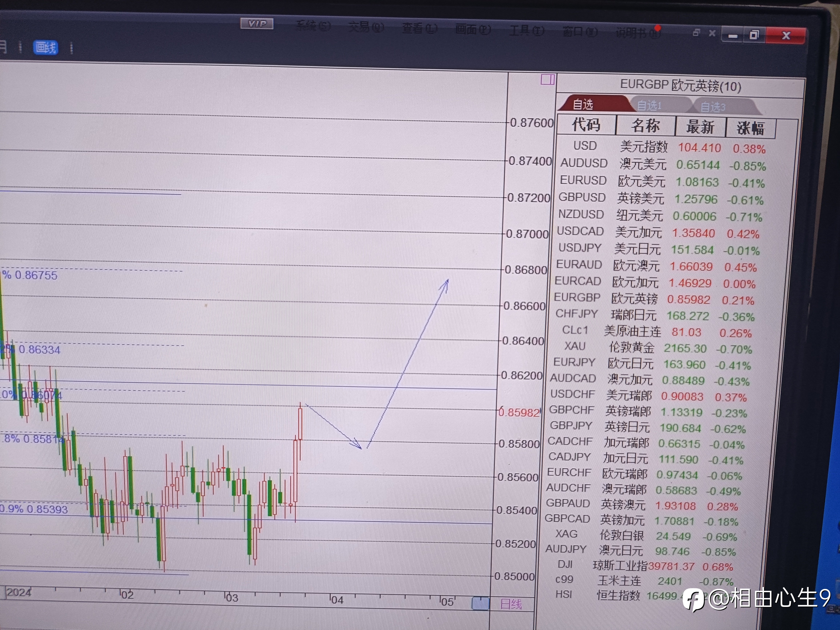The height and width of the screenshot is (630, 840).
Task: Select the EURCHF 欧元瑞郎 row
Action: pos(645,474)
